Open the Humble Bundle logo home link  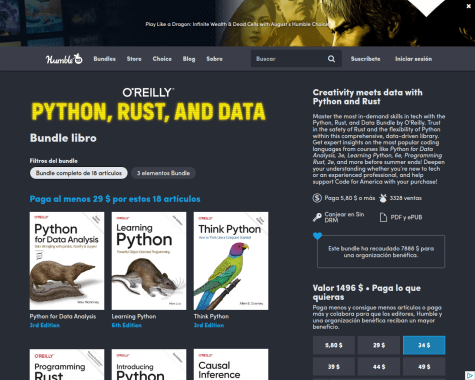64,59
